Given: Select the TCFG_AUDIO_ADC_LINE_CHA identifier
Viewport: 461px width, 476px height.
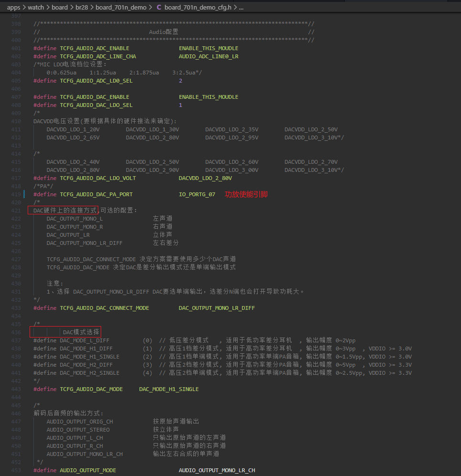Looking at the screenshot, I should 98,56.
